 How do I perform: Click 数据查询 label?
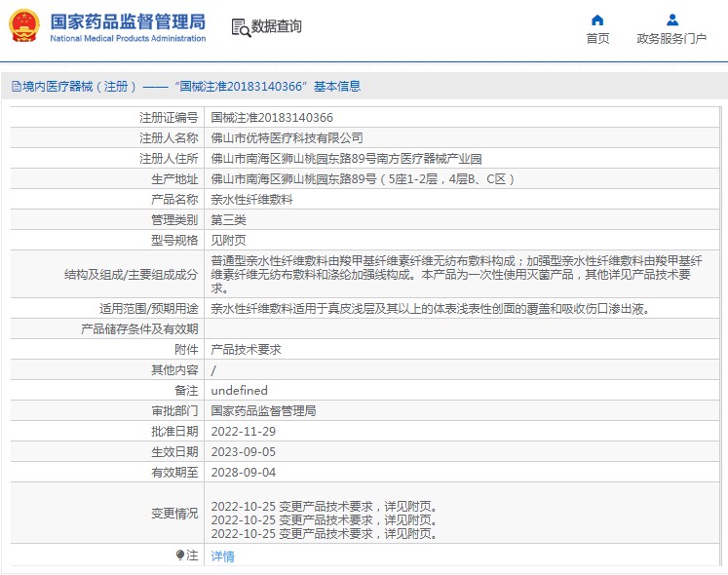[276, 26]
